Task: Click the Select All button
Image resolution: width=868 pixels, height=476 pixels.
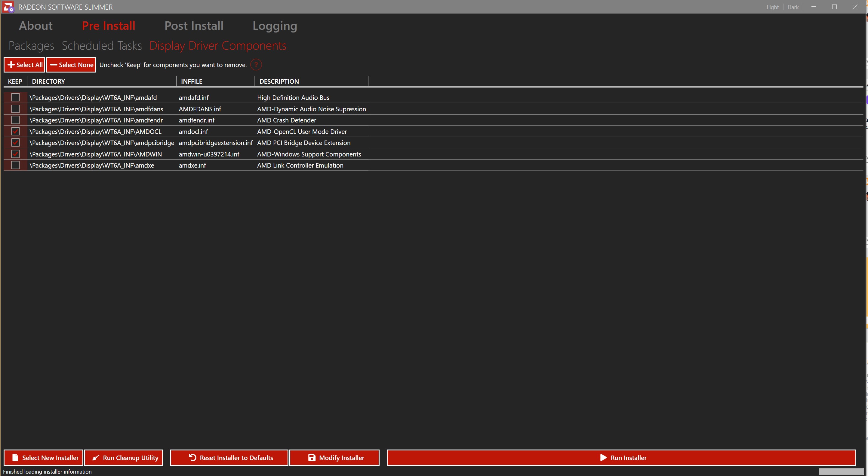Action: coord(24,65)
